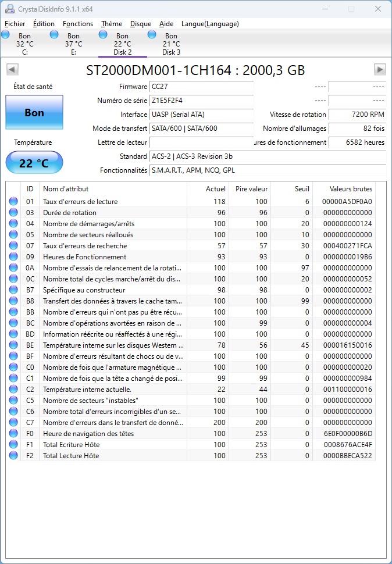Image resolution: width=392 pixels, height=564 pixels.
Task: Click status orb for drive C:
Action: pyautogui.click(x=6, y=35)
